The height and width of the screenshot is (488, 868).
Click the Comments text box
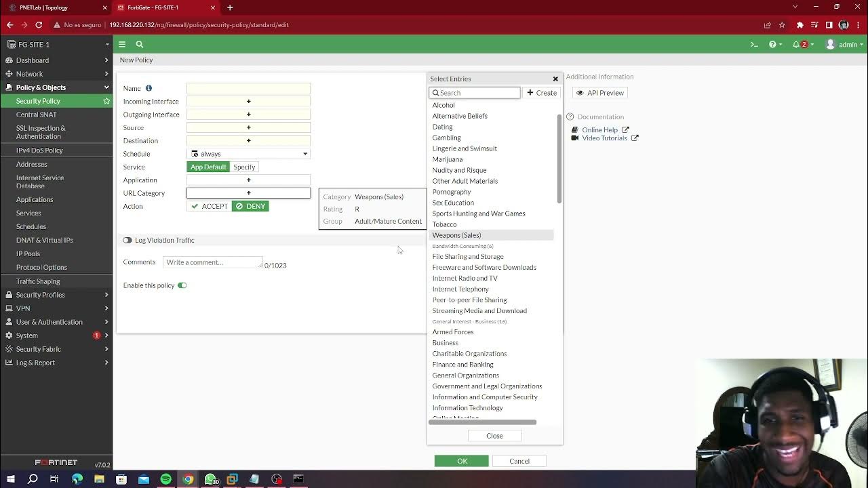coord(212,262)
